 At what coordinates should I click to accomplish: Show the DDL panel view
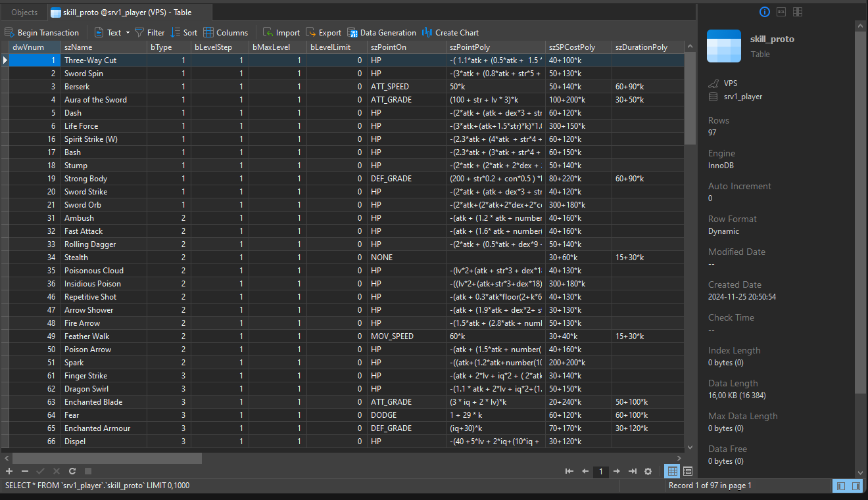781,12
